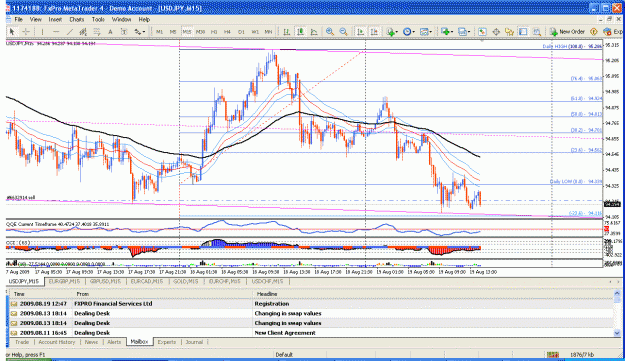Toggle the M15 timeframe button
This screenshot has height=361, width=625.
(x=187, y=31)
